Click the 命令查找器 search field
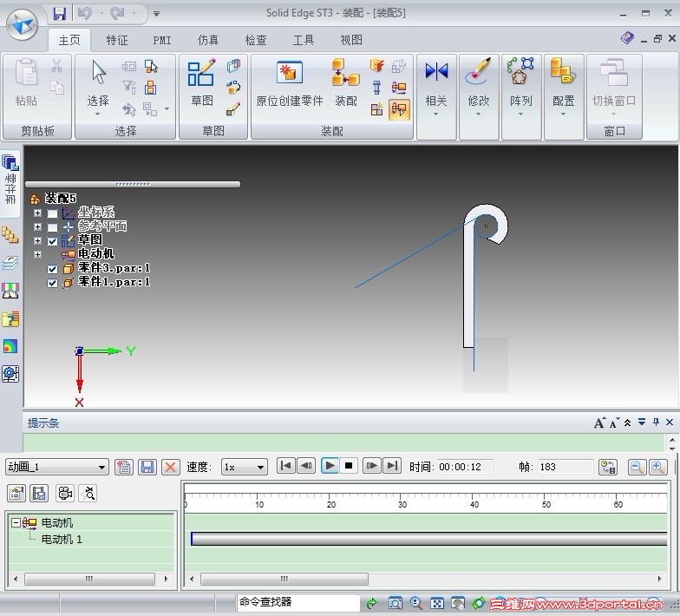The image size is (680, 616). coord(298,602)
